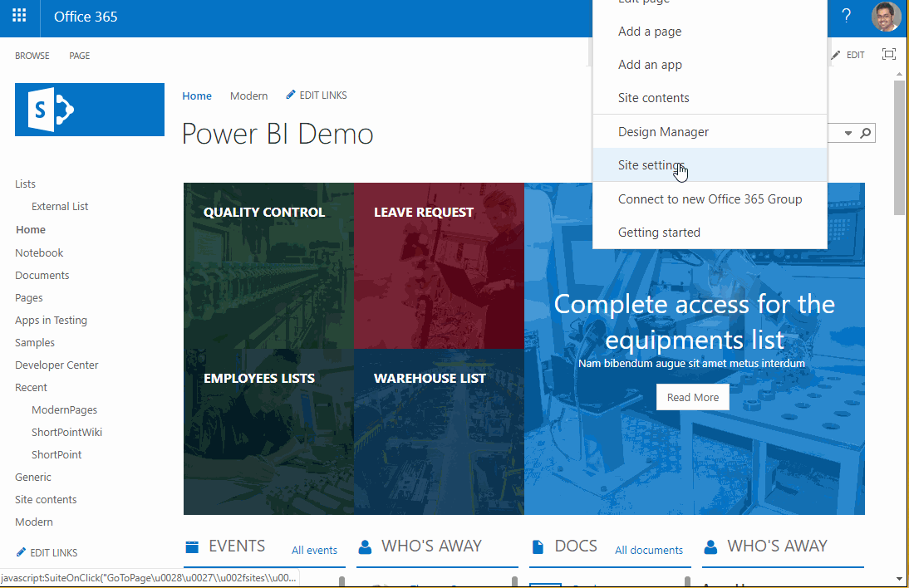The image size is (909, 588).
Task: Open Modern in the left navigation
Action: [33, 522]
